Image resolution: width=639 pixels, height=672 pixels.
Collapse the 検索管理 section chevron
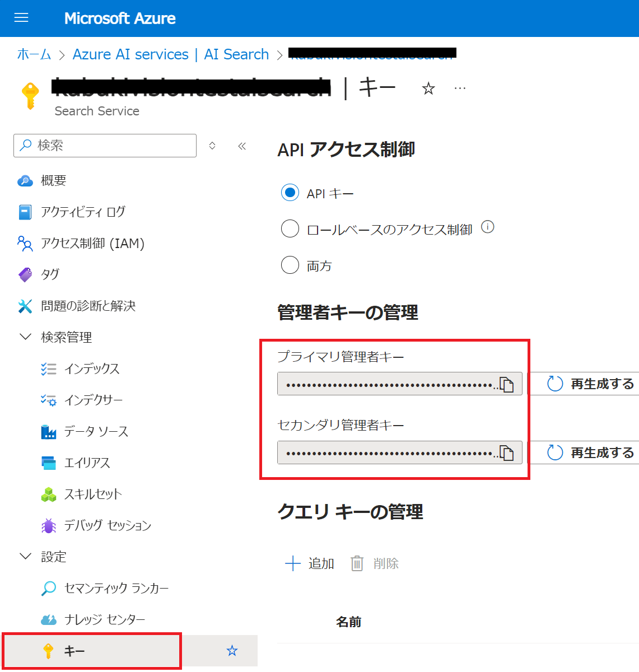pyautogui.click(x=25, y=337)
